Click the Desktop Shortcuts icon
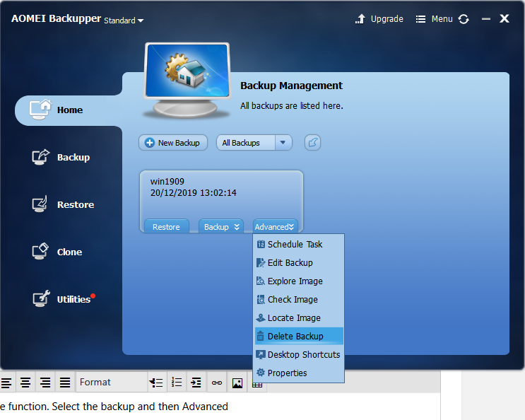 [261, 354]
